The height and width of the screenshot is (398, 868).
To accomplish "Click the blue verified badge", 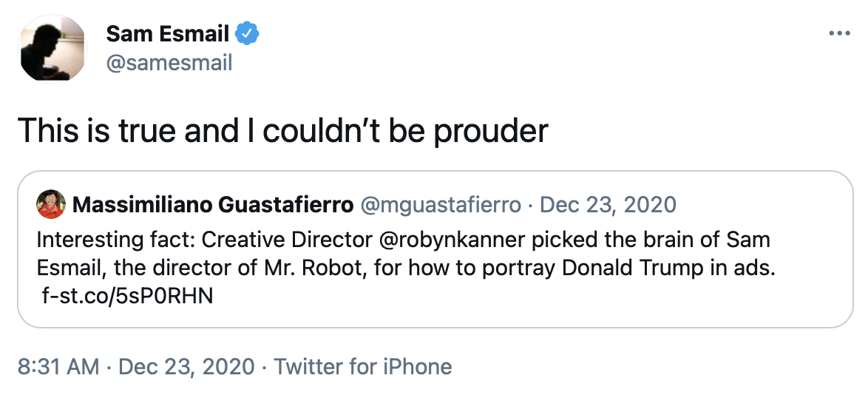I will coord(246,33).
